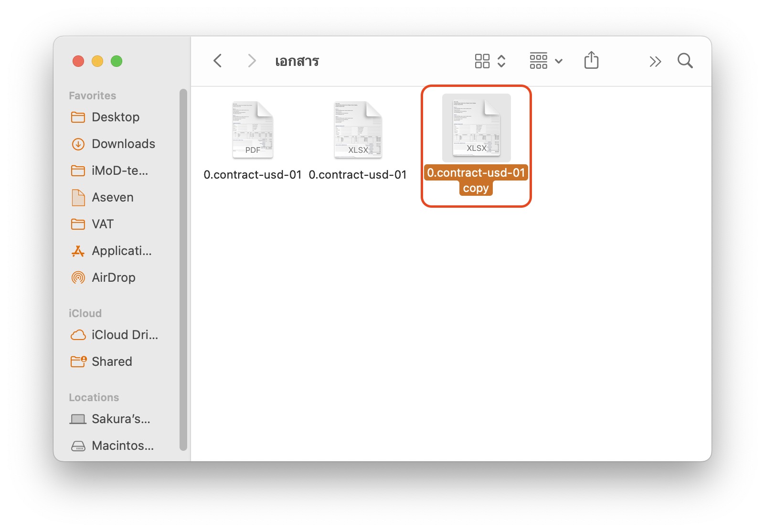Show more toolbar items via double chevron

(x=655, y=62)
